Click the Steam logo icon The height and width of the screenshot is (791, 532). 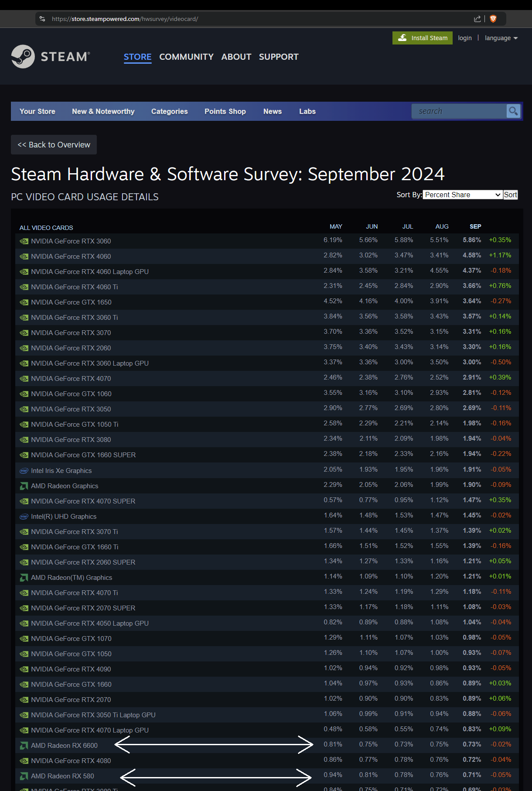[x=23, y=57]
